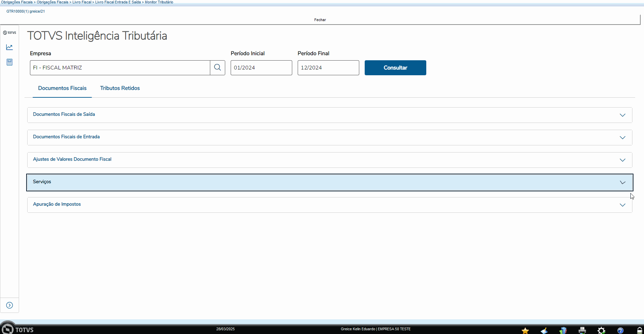Open the calculator sidebar icon
The image size is (644, 334).
[10, 62]
